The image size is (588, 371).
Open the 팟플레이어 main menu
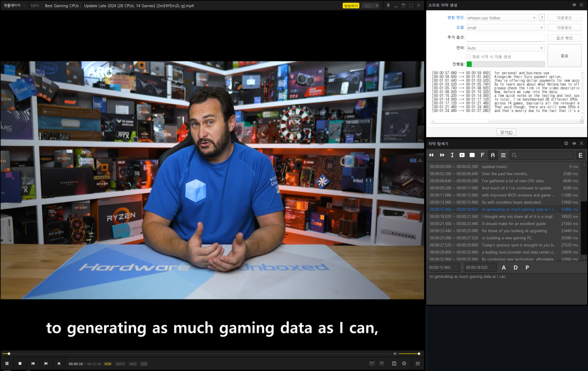pyautogui.click(x=15, y=6)
